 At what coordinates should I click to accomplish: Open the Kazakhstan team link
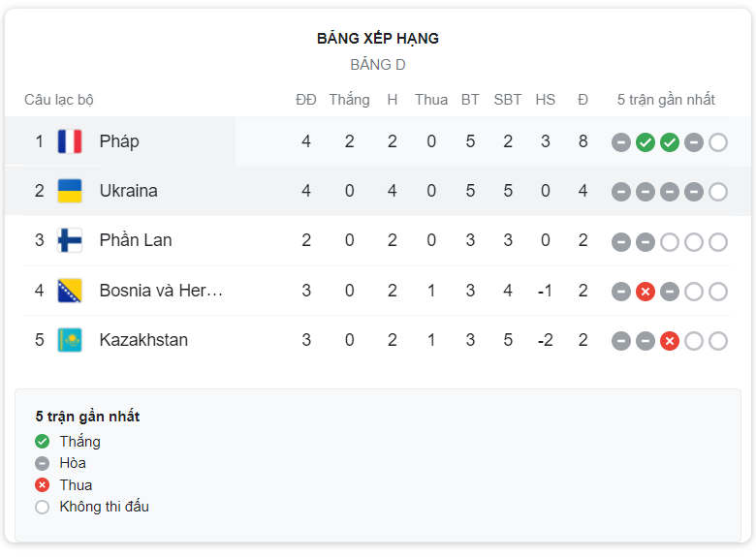[143, 340]
